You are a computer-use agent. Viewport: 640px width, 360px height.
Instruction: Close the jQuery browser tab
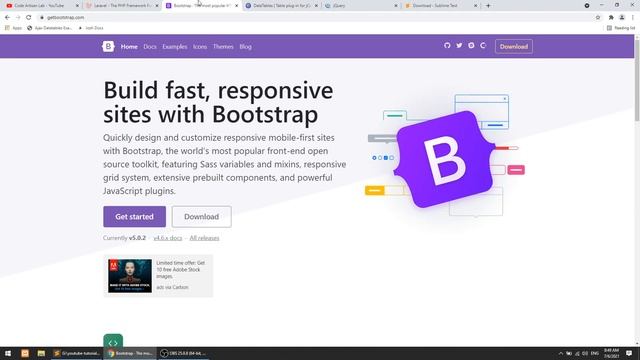396,6
